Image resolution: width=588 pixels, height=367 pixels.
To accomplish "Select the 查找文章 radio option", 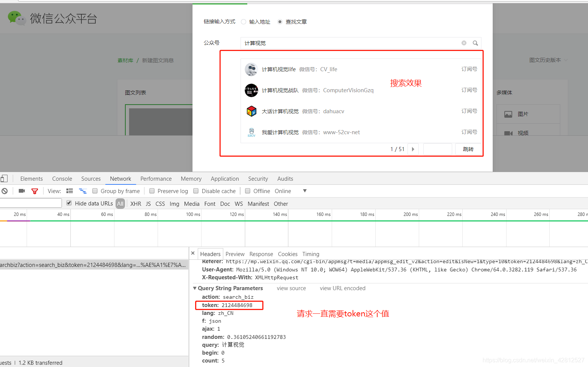I will 280,22.
